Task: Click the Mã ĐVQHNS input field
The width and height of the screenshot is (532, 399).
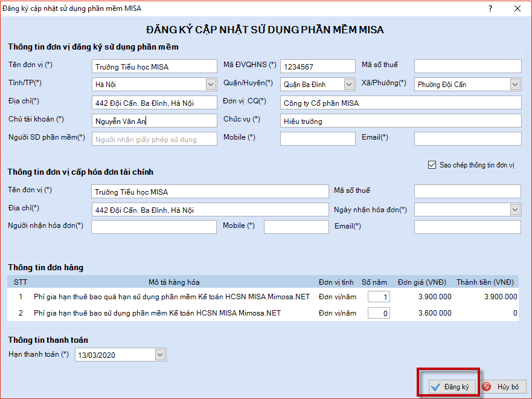Action: pyautogui.click(x=318, y=66)
